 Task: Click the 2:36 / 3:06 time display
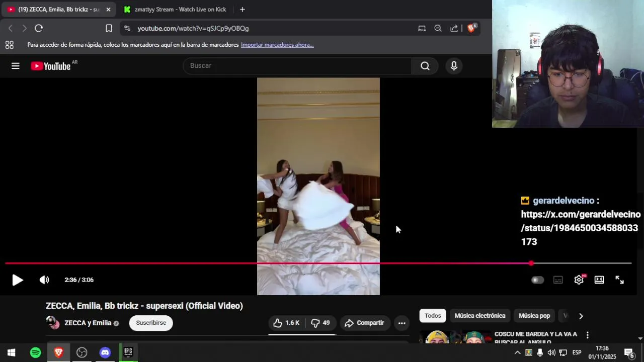[x=79, y=280]
